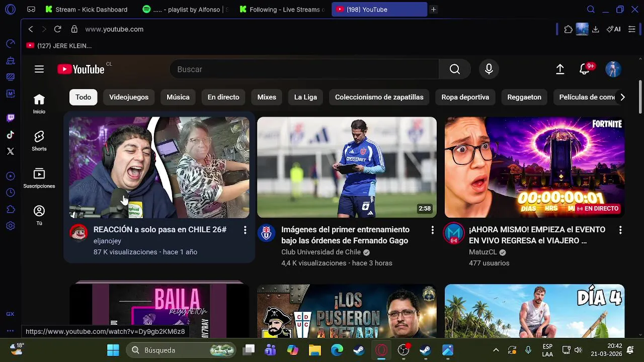644x362 pixels.
Task: Switch to Stream - Kick Dashboard tab
Action: pyautogui.click(x=86, y=10)
